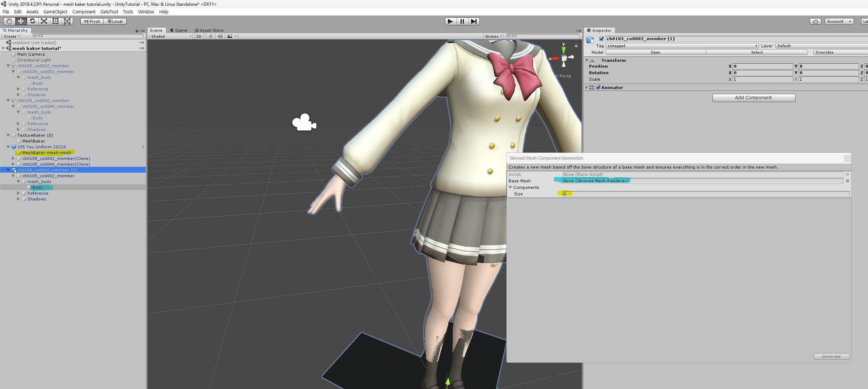Click the Generate button
The width and height of the screenshot is (868, 389).
tap(831, 356)
